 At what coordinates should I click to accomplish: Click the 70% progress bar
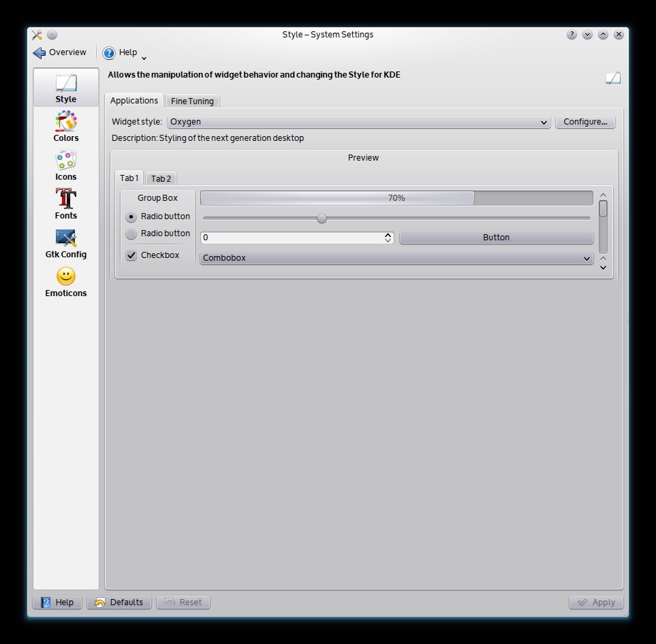(396, 198)
